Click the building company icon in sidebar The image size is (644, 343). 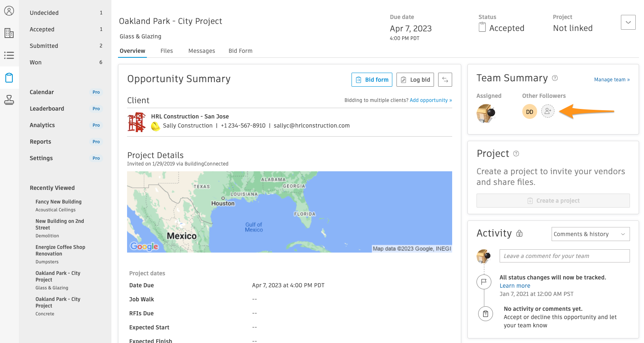[x=9, y=33]
